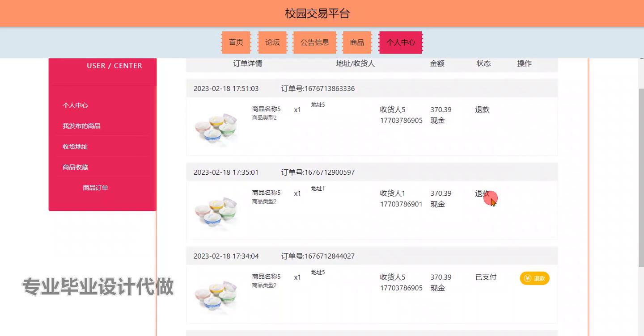Go to the 论坛 tab
644x336 pixels.
point(272,42)
